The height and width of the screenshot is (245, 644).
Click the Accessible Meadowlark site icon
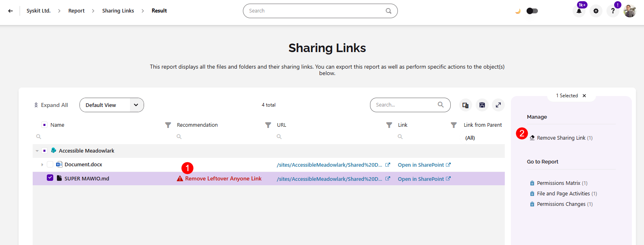click(x=53, y=151)
